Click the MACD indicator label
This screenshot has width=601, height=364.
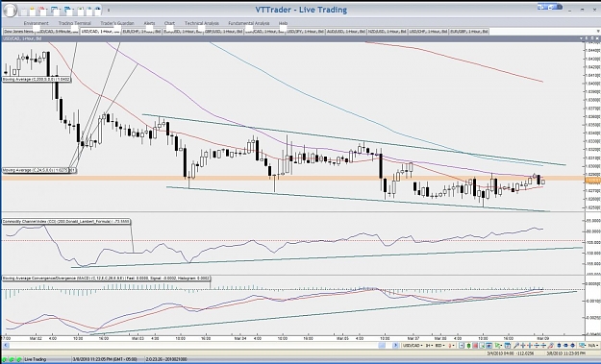tap(106, 278)
